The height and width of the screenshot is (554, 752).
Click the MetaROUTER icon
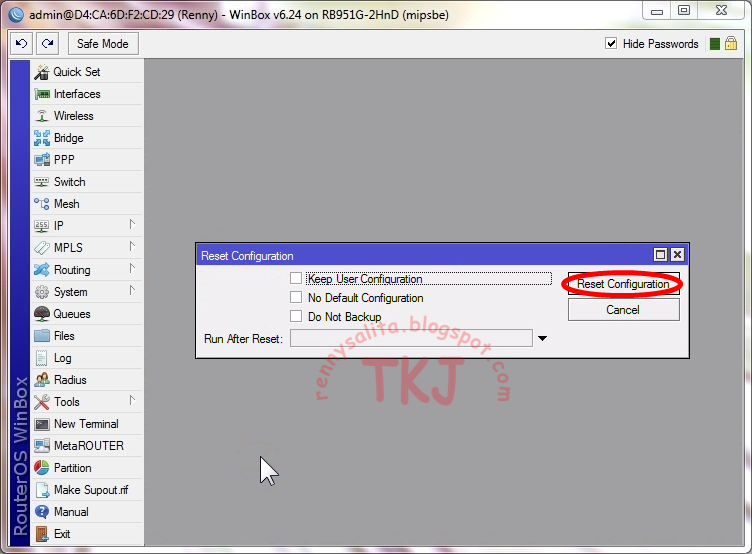pos(42,446)
